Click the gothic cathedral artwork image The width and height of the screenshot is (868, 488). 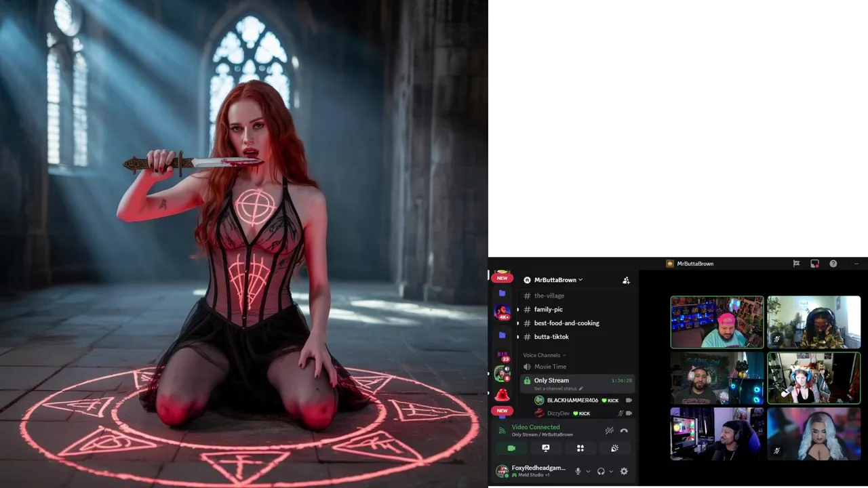click(244, 244)
